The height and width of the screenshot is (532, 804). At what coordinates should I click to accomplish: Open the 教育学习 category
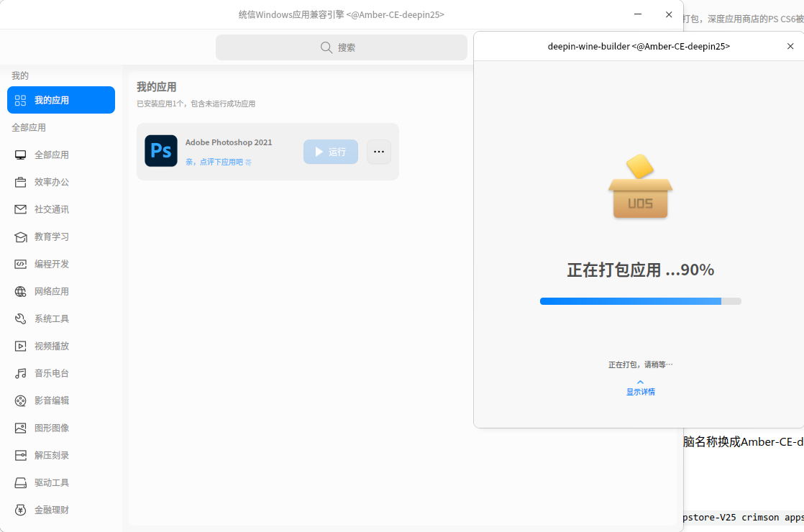click(61, 237)
